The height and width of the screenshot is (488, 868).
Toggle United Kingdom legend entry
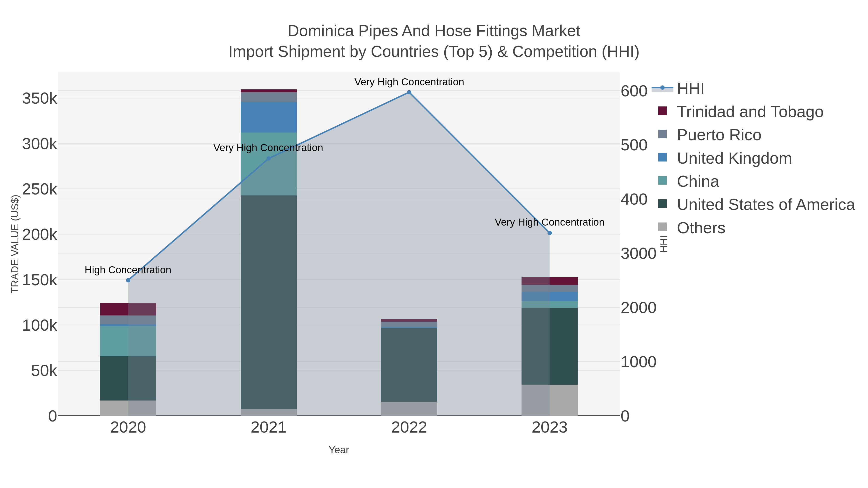pos(725,158)
